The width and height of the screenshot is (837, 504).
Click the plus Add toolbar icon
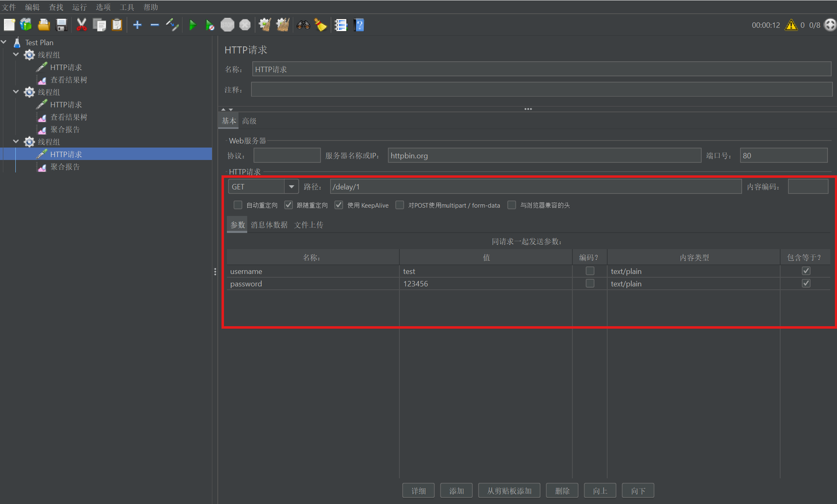click(137, 25)
